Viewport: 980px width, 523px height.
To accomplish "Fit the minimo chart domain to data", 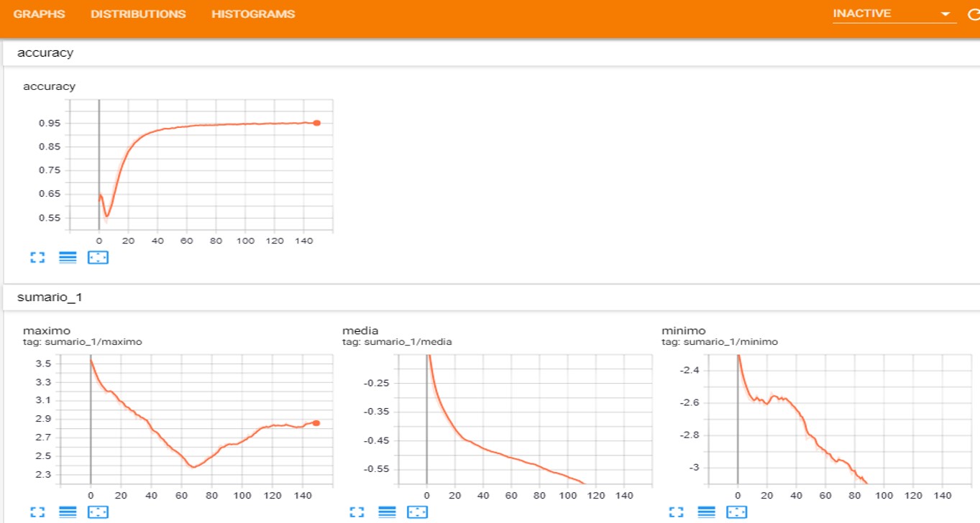I will point(738,512).
